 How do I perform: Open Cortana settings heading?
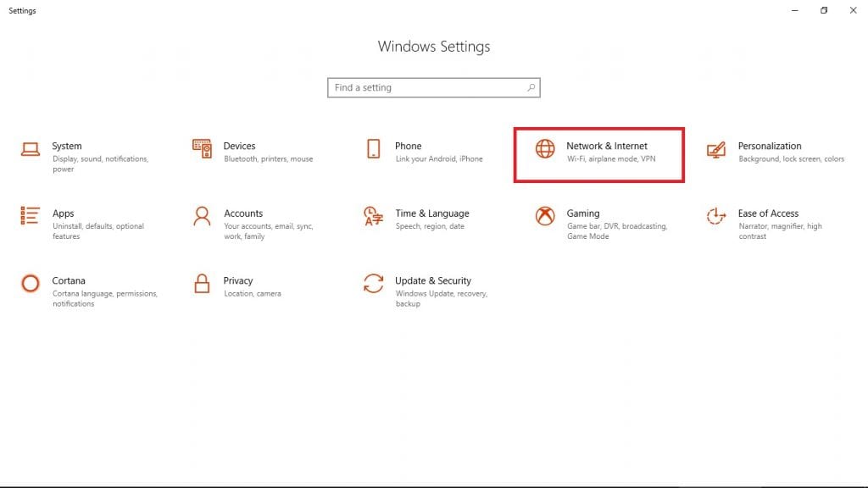pyautogui.click(x=69, y=281)
